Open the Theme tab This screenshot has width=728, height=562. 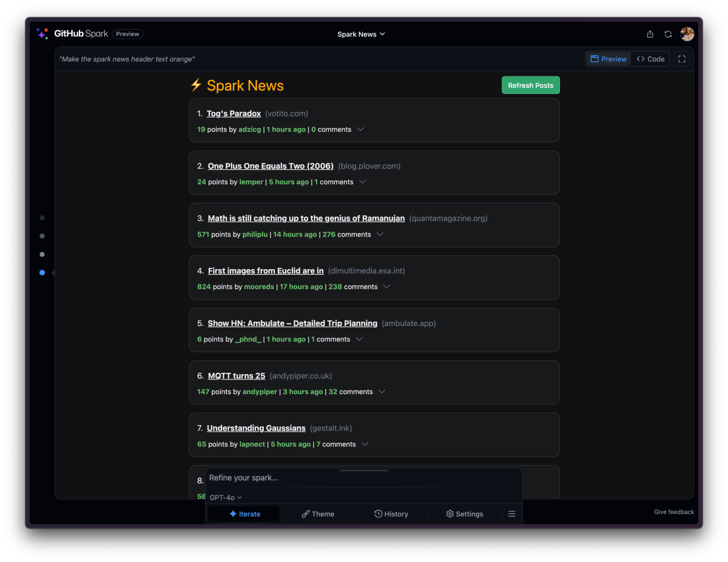click(318, 514)
